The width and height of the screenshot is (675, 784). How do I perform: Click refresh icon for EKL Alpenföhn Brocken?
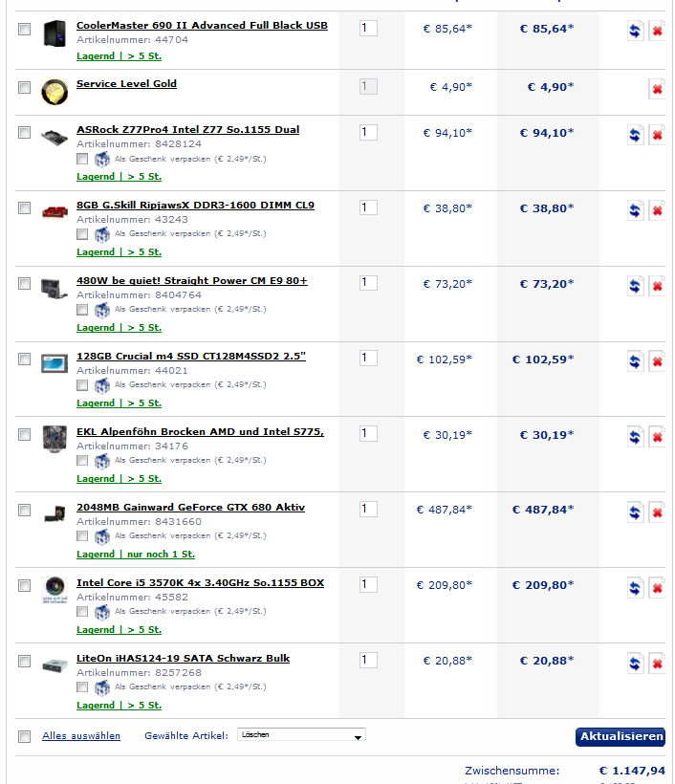635,437
